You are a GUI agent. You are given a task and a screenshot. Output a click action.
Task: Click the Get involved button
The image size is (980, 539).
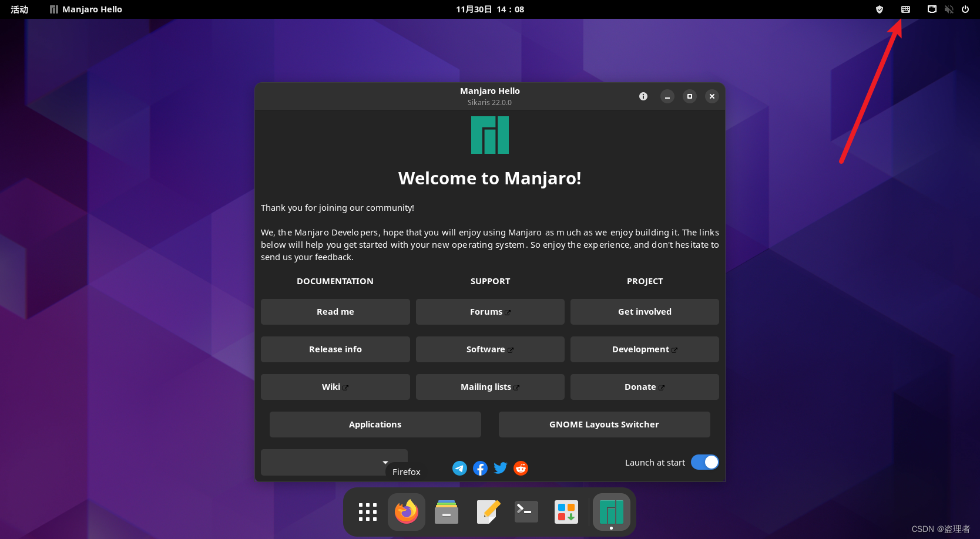point(645,312)
